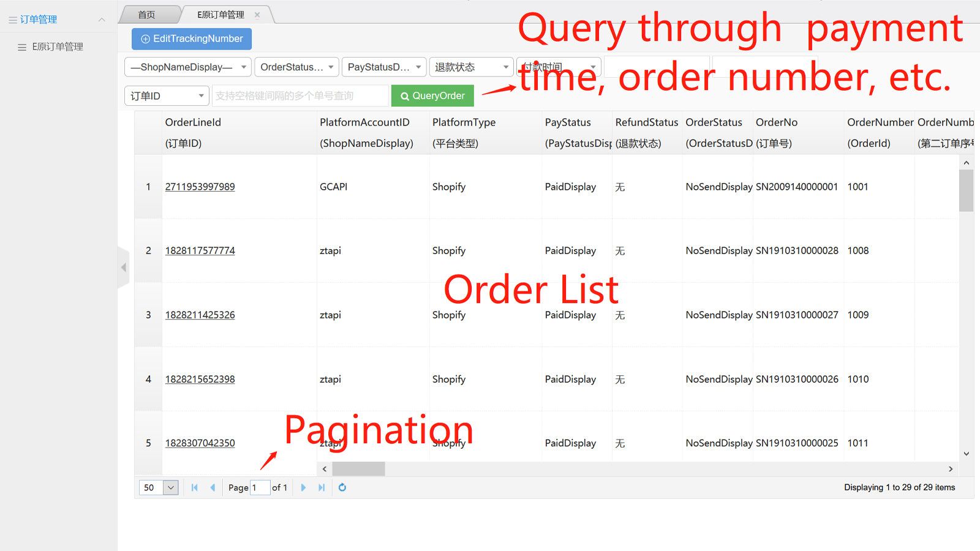
Task: Sort by the OrderLineId column header
Action: click(x=239, y=133)
